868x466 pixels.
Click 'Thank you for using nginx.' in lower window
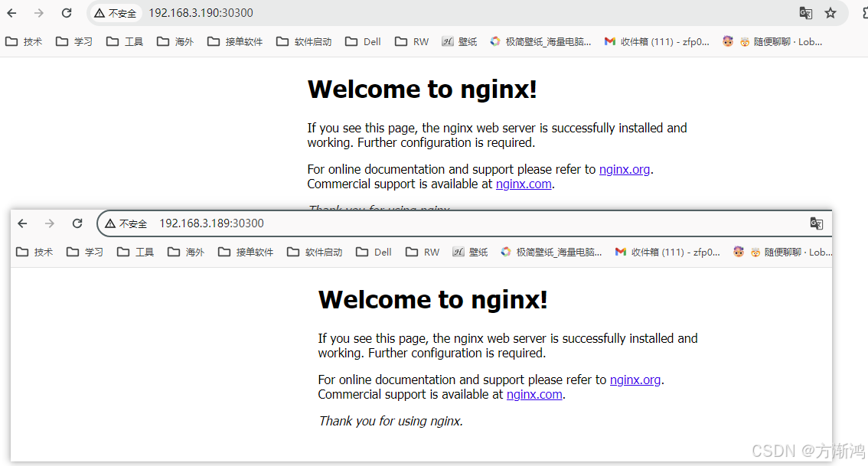click(390, 421)
